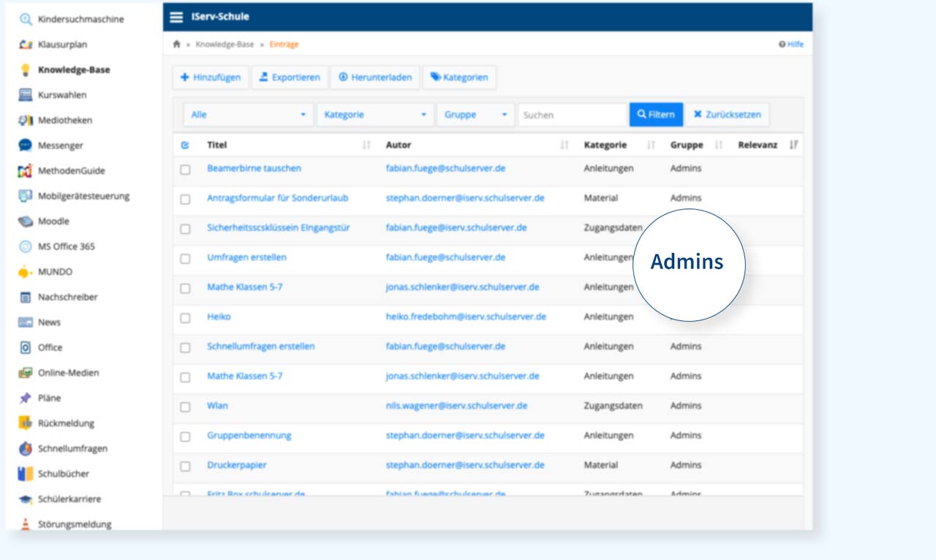936x560 pixels.
Task: Open the Gruppe filter dropdown
Action: tap(475, 115)
